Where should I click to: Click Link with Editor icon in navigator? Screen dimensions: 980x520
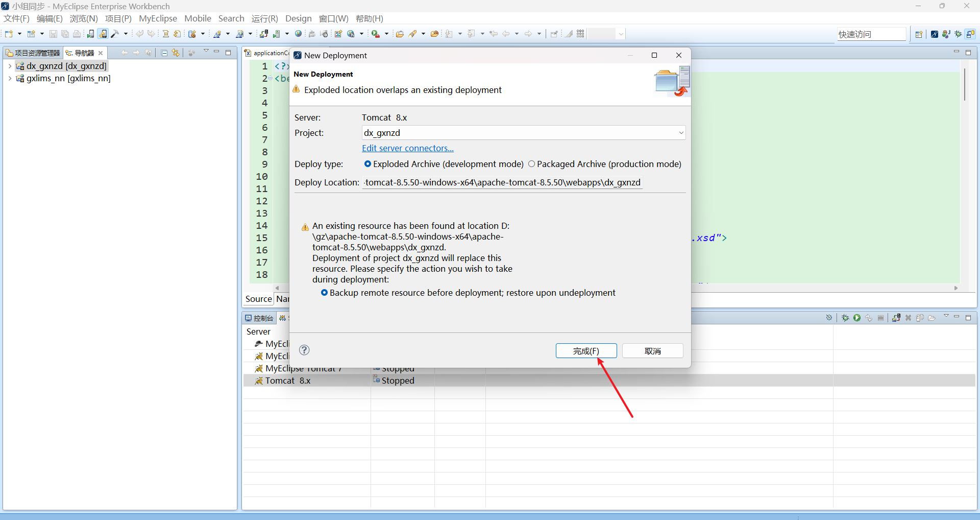pos(176,53)
